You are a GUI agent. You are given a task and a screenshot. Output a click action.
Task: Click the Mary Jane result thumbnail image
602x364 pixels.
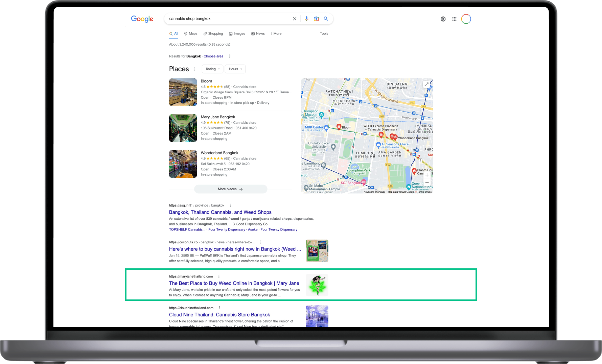click(x=317, y=285)
